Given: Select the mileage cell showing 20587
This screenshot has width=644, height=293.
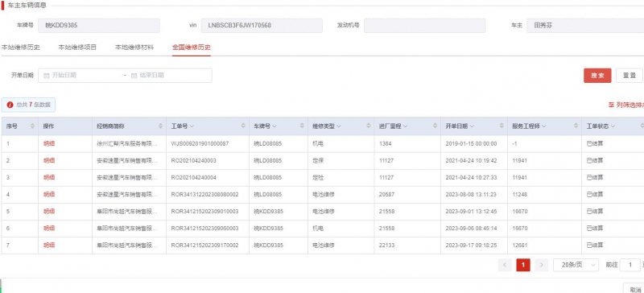Looking at the screenshot, I should point(407,194).
